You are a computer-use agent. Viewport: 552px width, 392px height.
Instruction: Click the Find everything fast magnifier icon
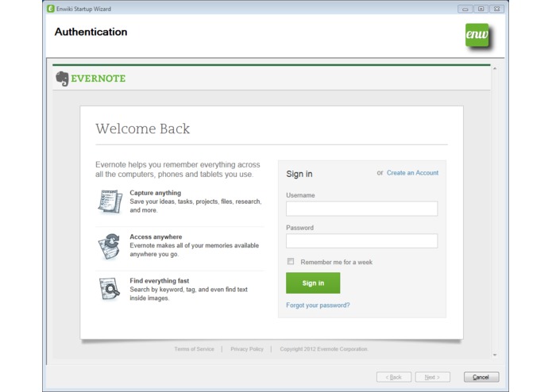click(x=110, y=289)
